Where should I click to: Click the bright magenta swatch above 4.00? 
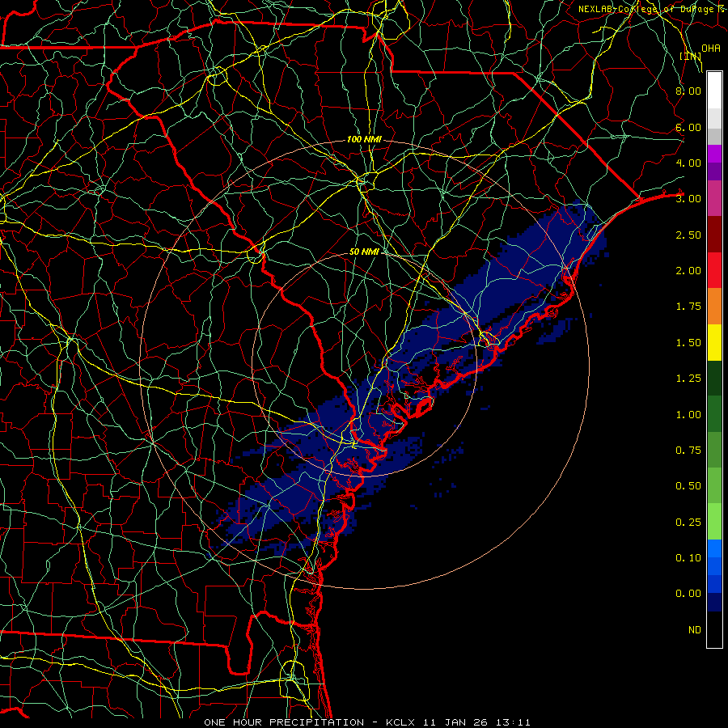(714, 154)
